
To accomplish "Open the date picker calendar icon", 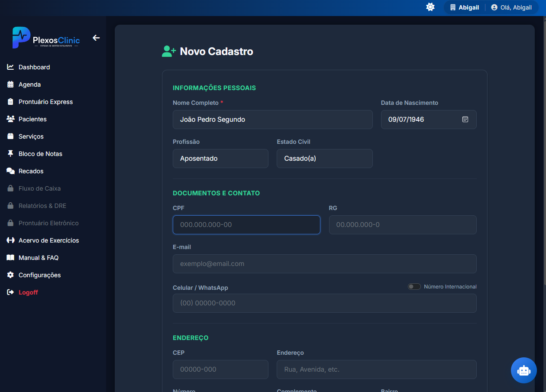I will click(465, 120).
